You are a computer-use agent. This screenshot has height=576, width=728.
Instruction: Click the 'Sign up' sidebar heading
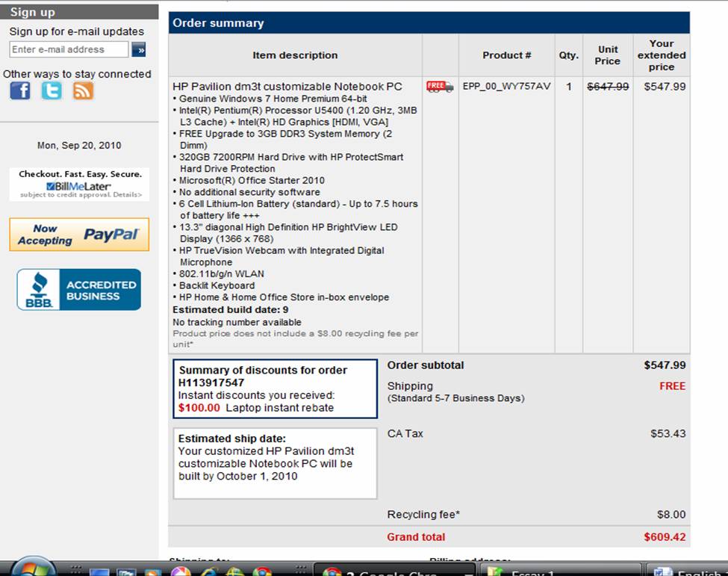click(x=33, y=12)
